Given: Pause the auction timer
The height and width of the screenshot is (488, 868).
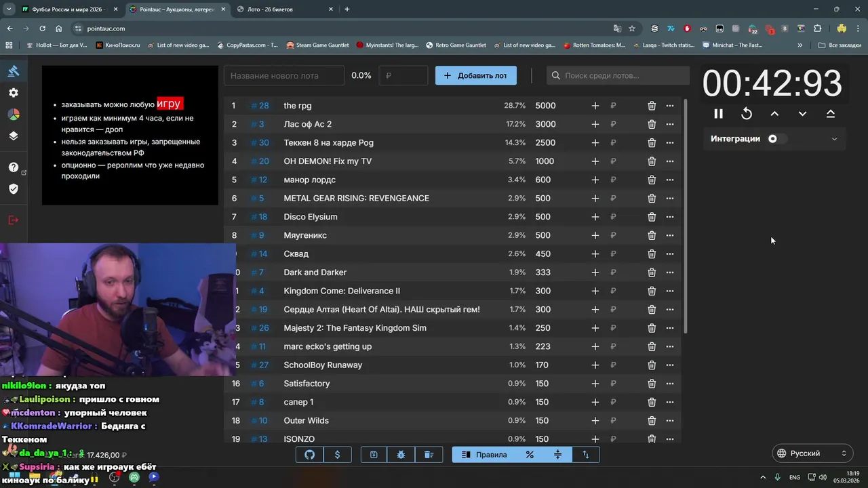Looking at the screenshot, I should (x=719, y=114).
